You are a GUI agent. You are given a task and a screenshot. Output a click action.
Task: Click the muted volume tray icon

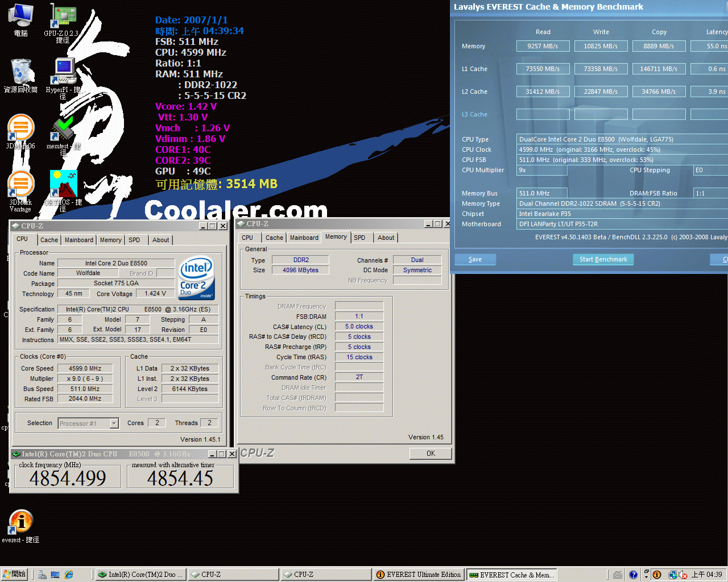click(x=683, y=575)
